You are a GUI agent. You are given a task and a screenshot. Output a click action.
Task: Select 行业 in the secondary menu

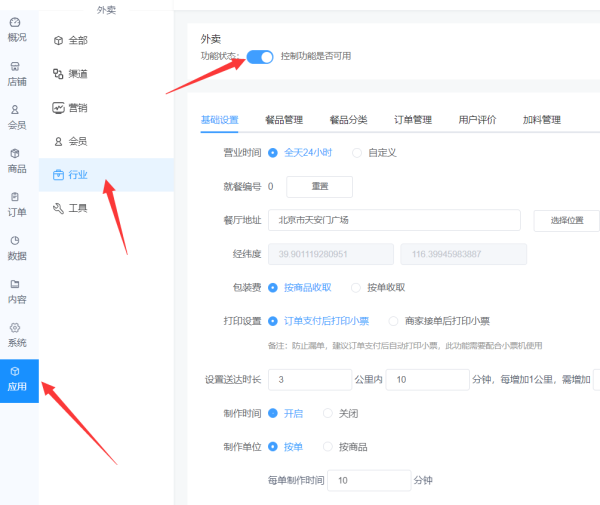[x=77, y=175]
